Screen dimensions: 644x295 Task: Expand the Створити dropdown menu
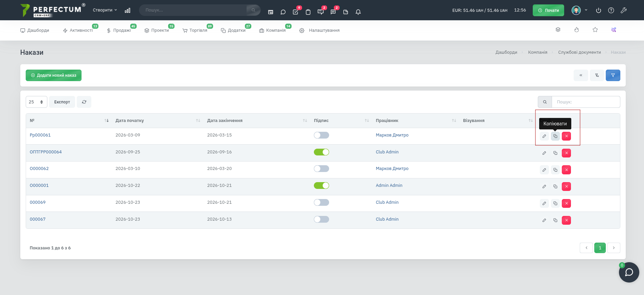tap(105, 10)
